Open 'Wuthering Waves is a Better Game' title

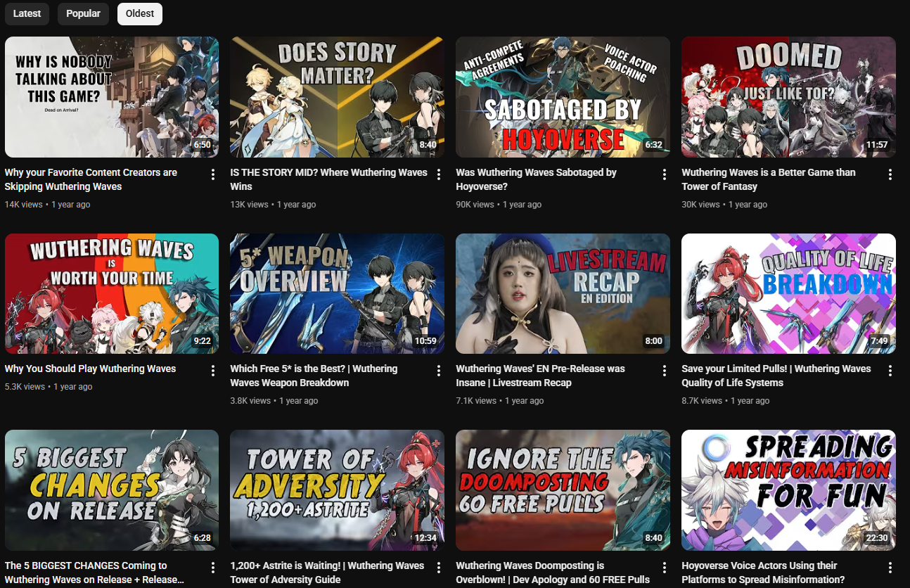tap(769, 179)
